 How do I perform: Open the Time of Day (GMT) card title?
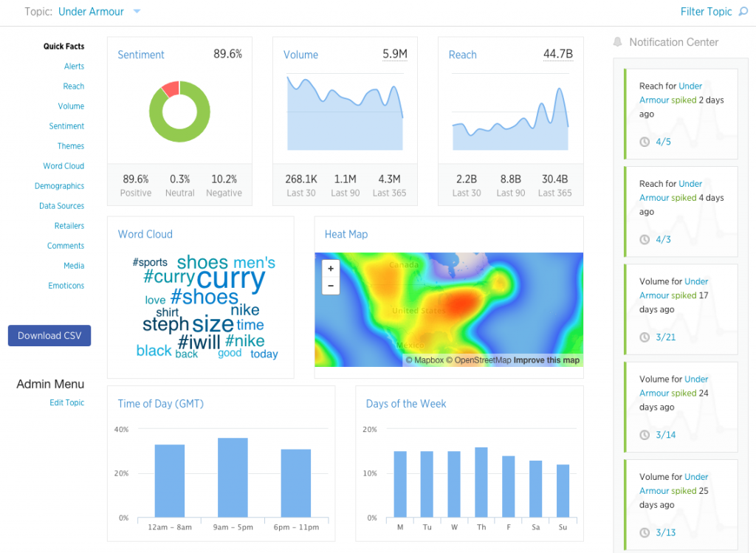pyautogui.click(x=160, y=404)
